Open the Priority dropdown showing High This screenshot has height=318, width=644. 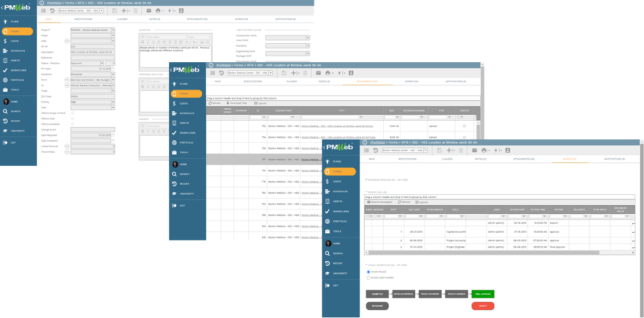pos(113,102)
